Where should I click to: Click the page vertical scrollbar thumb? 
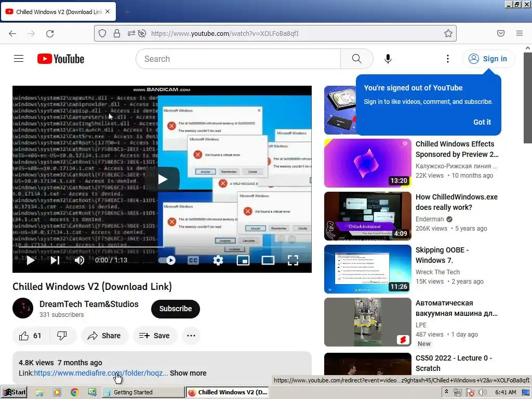click(x=528, y=98)
